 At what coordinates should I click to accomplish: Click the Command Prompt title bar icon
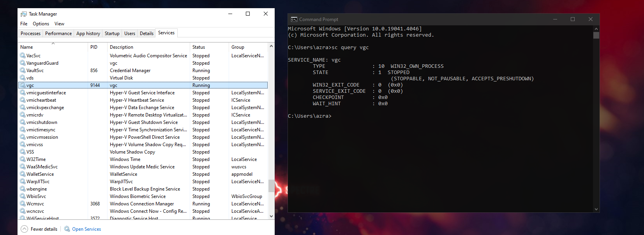294,19
